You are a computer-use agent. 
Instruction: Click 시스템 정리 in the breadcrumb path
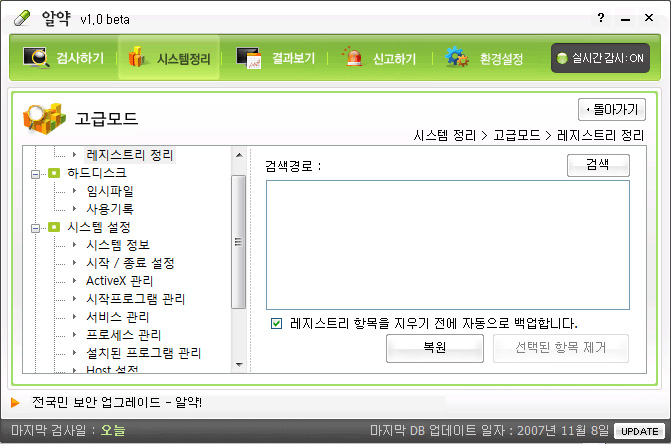445,136
